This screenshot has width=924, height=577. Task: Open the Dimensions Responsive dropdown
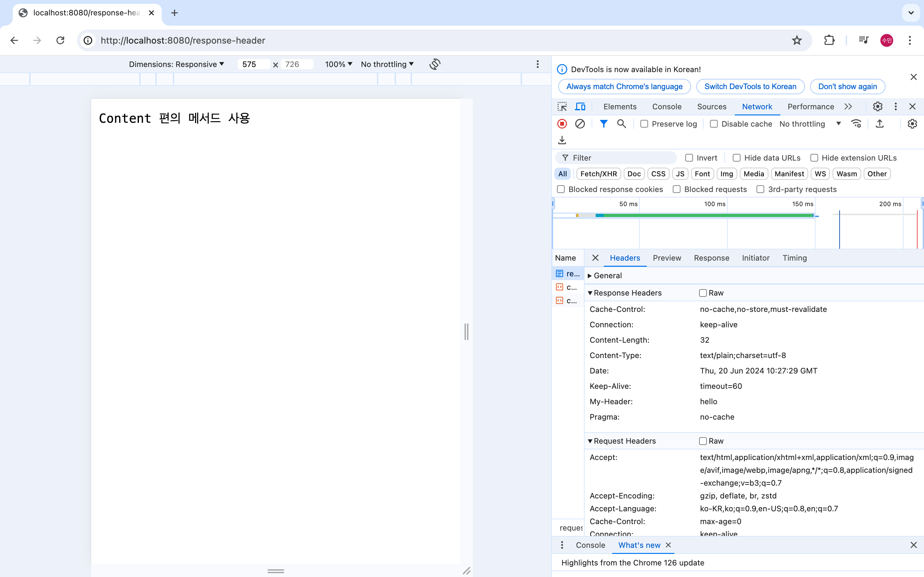pyautogui.click(x=176, y=64)
